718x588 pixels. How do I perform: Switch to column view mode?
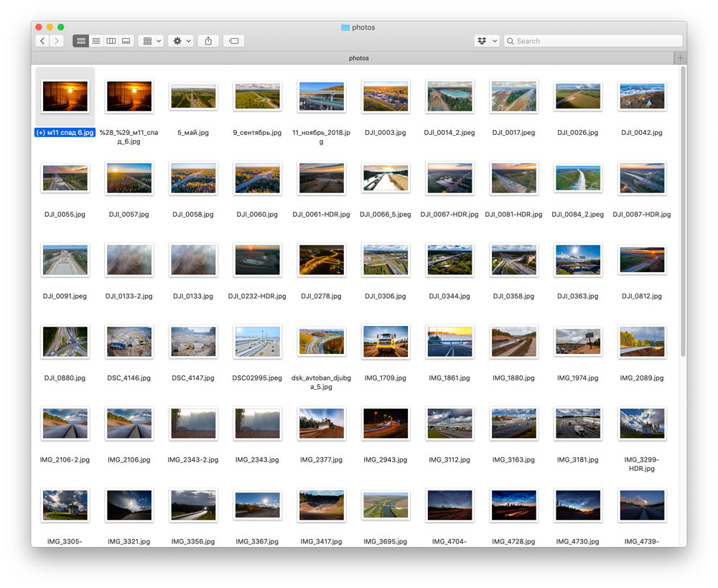111,41
